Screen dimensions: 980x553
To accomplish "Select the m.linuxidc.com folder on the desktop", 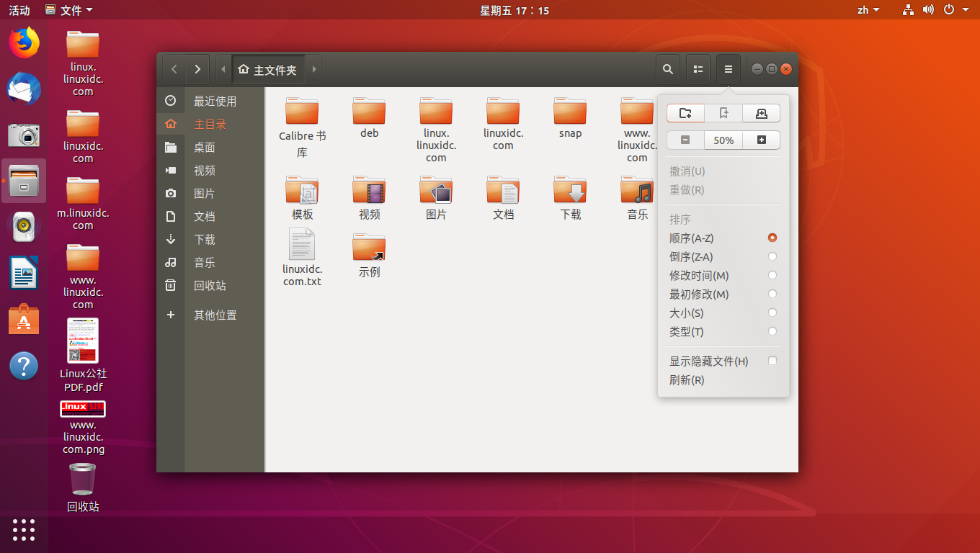I will click(83, 203).
